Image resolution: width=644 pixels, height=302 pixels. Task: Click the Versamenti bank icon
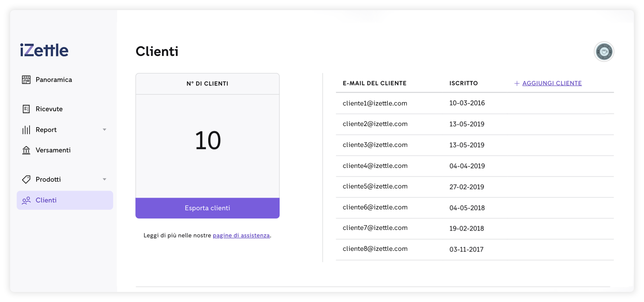[x=26, y=150]
